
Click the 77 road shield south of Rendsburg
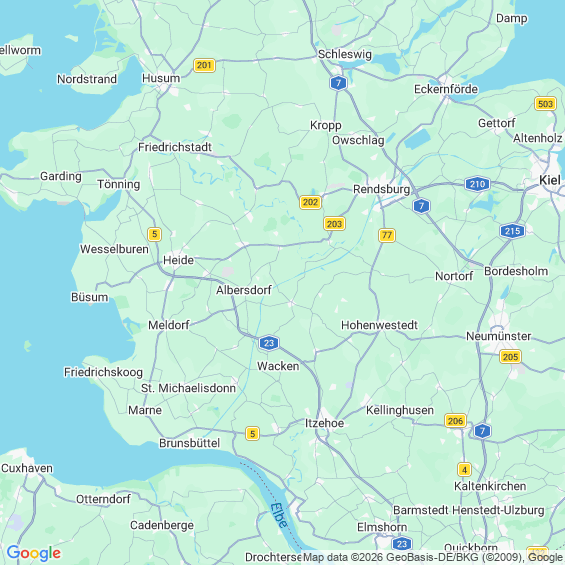click(387, 235)
